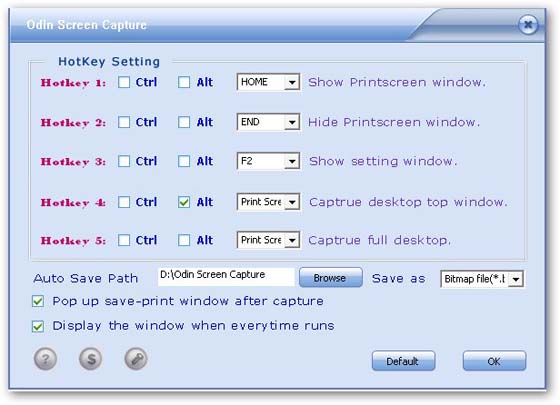Image resolution: width=560 pixels, height=405 pixels.
Task: Expand the END key dropdown for Hotkey 2
Action: tap(292, 122)
